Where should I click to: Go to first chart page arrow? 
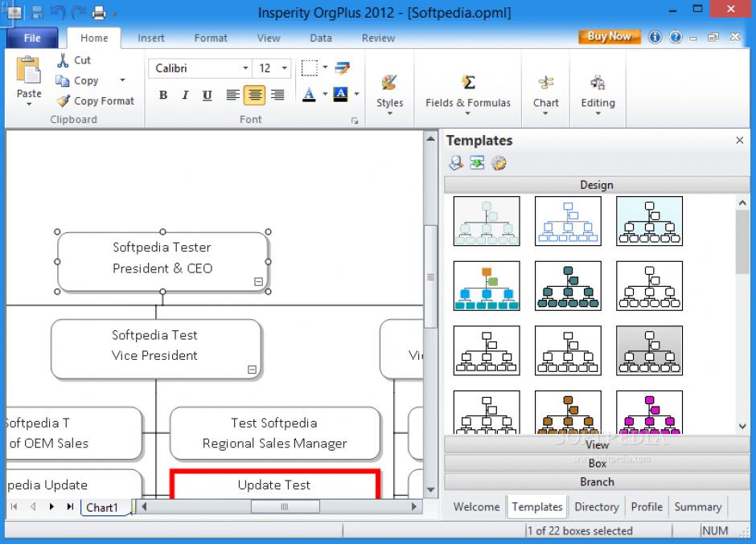tap(14, 506)
